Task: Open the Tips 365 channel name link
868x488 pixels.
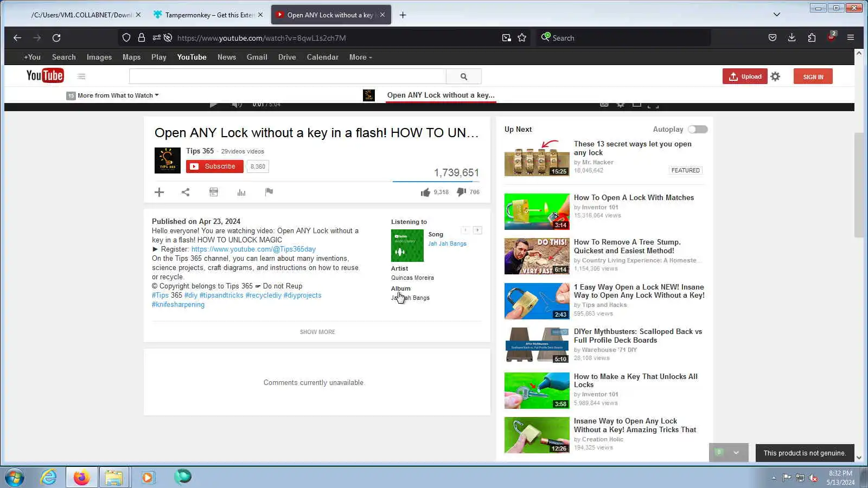Action: [x=200, y=151]
